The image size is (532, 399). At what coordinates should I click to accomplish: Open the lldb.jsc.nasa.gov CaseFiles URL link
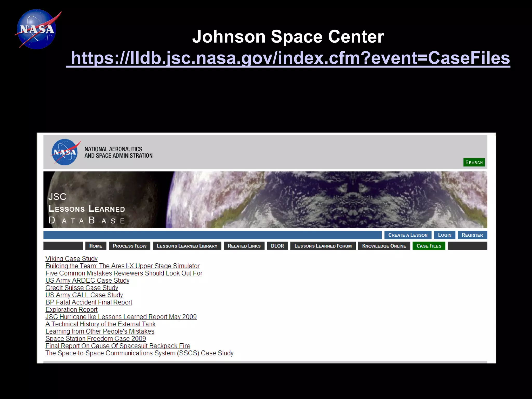tap(288, 58)
